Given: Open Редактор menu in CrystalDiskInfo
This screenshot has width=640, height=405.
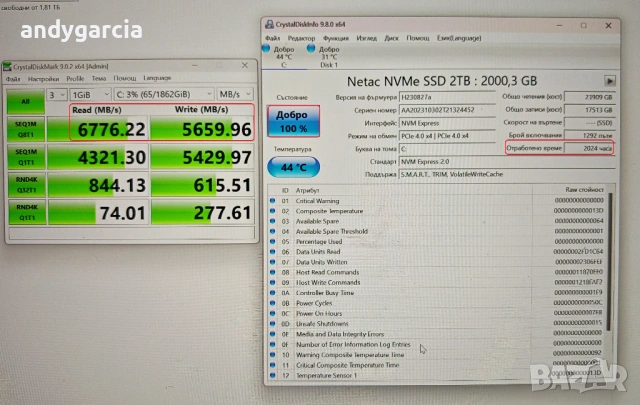Looking at the screenshot, I should click(301, 38).
